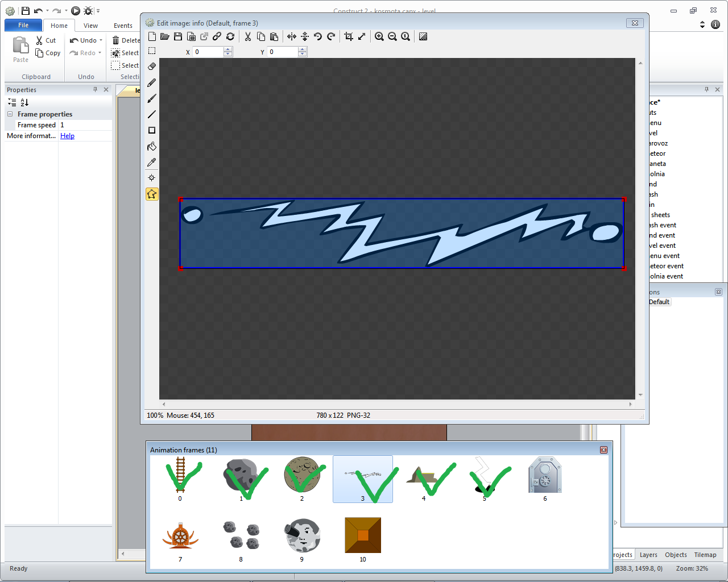Screen dimensions: 728x582
Task: Switch to the Layers tab
Action: point(648,555)
